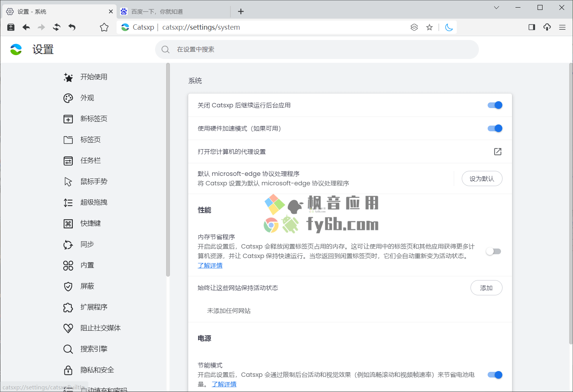This screenshot has height=392, width=573.
Task: Open 开始使用 settings section
Action: [x=94, y=77]
